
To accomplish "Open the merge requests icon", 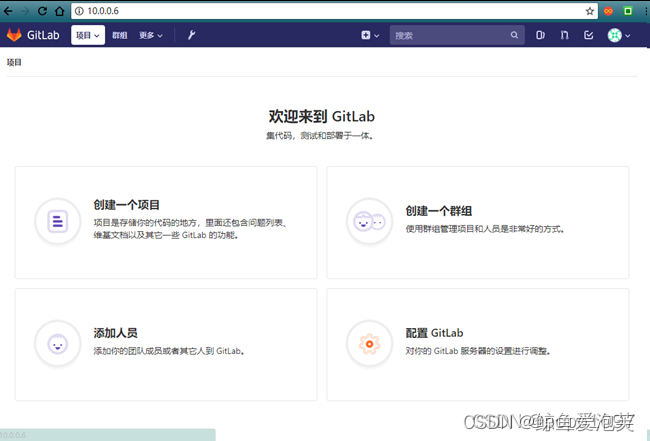I will pyautogui.click(x=564, y=35).
